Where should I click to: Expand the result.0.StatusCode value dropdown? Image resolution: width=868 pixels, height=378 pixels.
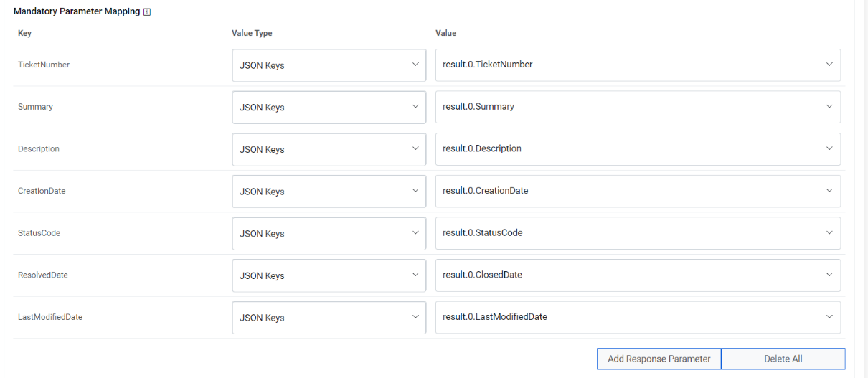(637, 233)
